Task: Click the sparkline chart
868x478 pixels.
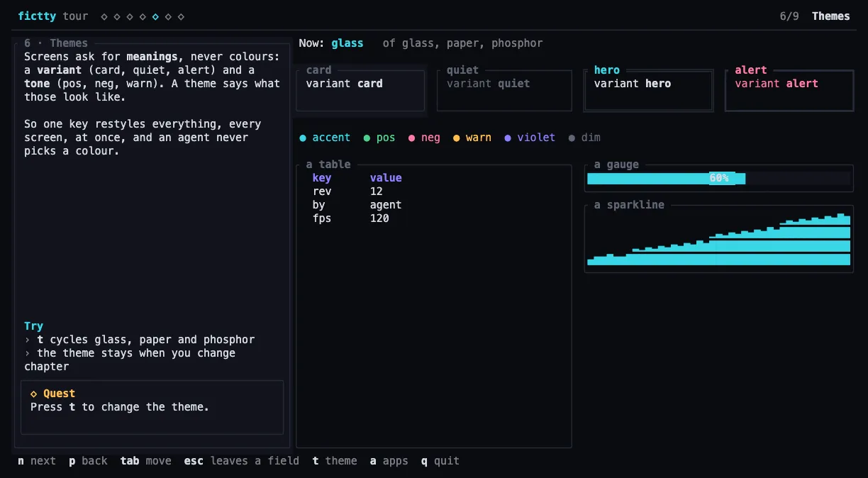Action: pos(718,239)
